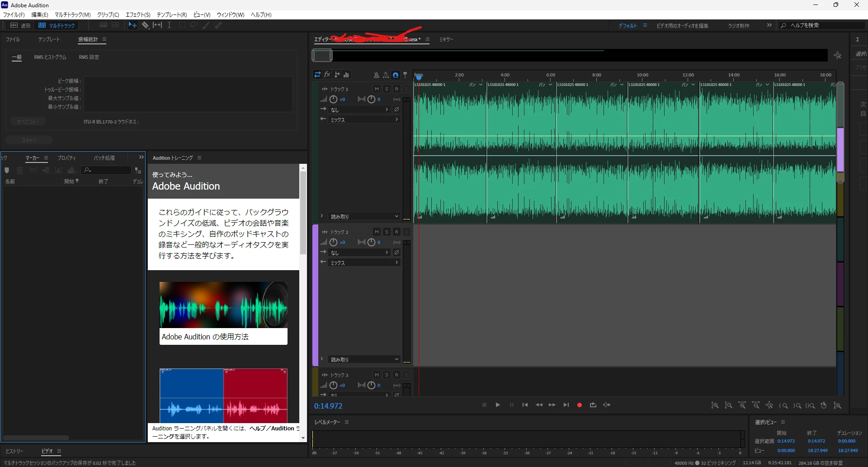Image resolution: width=868 pixels, height=467 pixels.
Task: Click the Skip Selection transport icon
Action: click(x=607, y=405)
